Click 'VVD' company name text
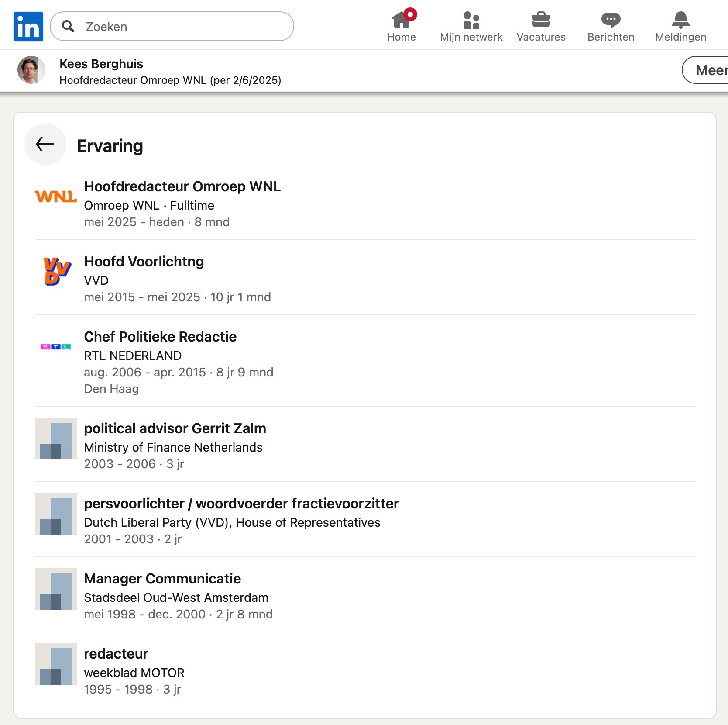 [96, 280]
